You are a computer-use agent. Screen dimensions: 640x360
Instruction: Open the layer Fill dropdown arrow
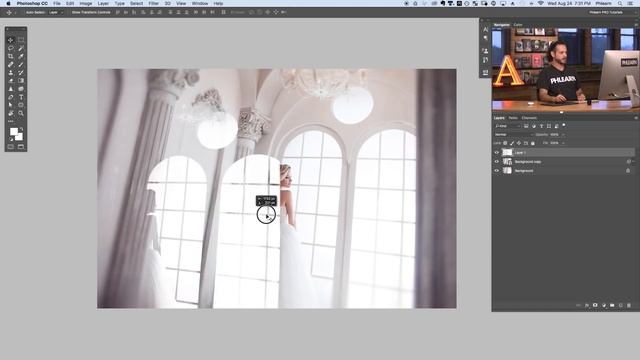click(x=563, y=143)
